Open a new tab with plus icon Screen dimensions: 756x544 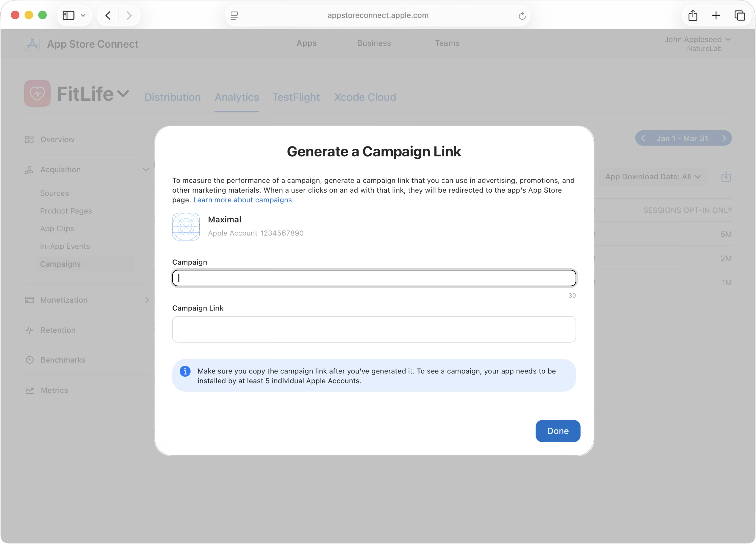click(716, 15)
